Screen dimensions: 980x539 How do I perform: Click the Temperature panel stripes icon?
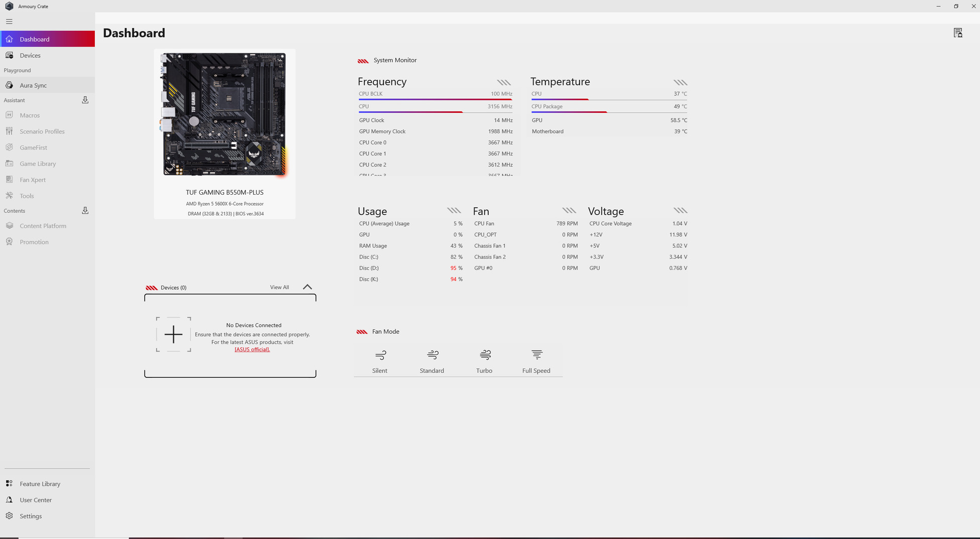pos(680,82)
